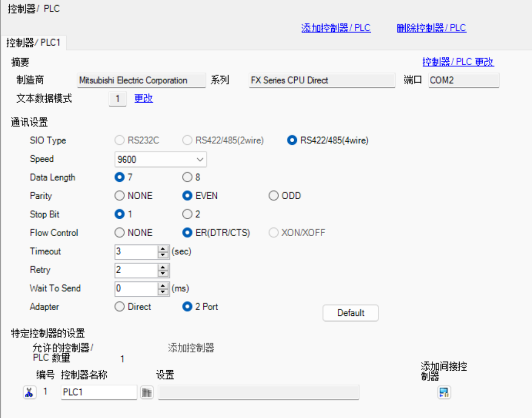Switch to the 控制器/PLC1 tab
Viewport: 532px width, 418px height.
coord(33,43)
